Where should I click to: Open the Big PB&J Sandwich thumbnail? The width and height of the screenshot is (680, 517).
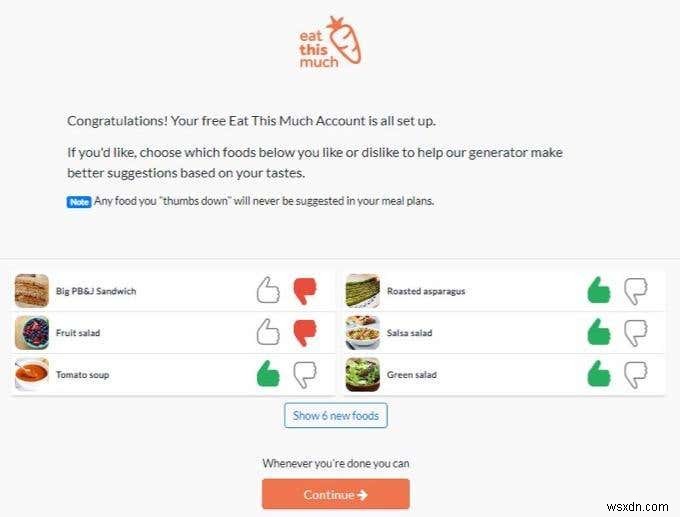[32, 291]
